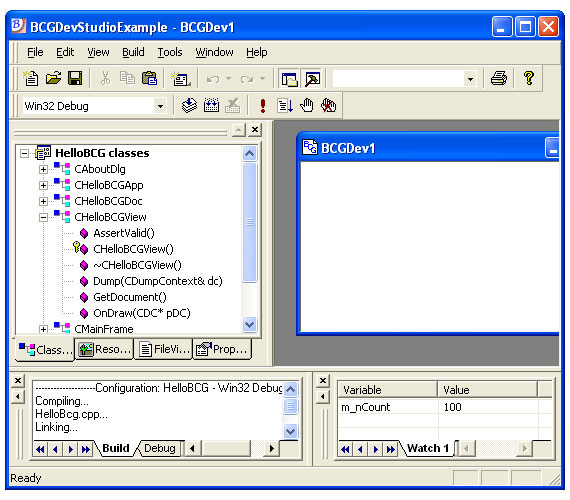Click class tree scrollbar down arrow
Viewport: 570px width, 500px height.
(x=249, y=324)
